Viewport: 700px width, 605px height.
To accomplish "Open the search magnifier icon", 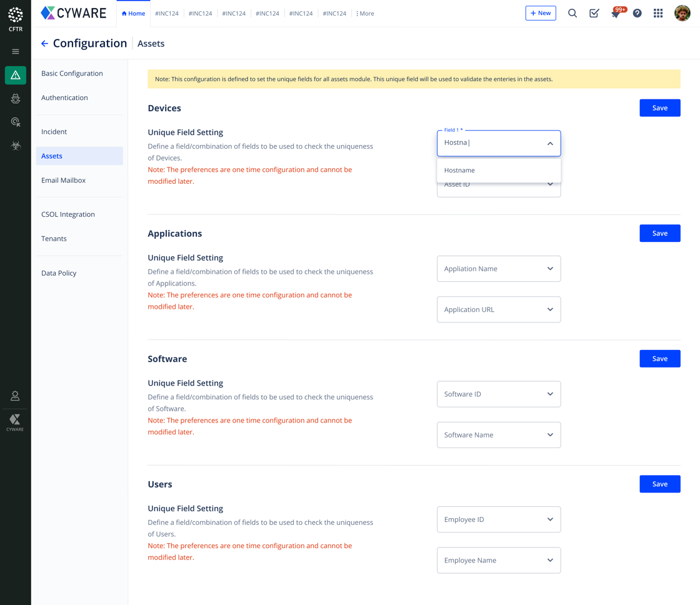I will click(572, 13).
